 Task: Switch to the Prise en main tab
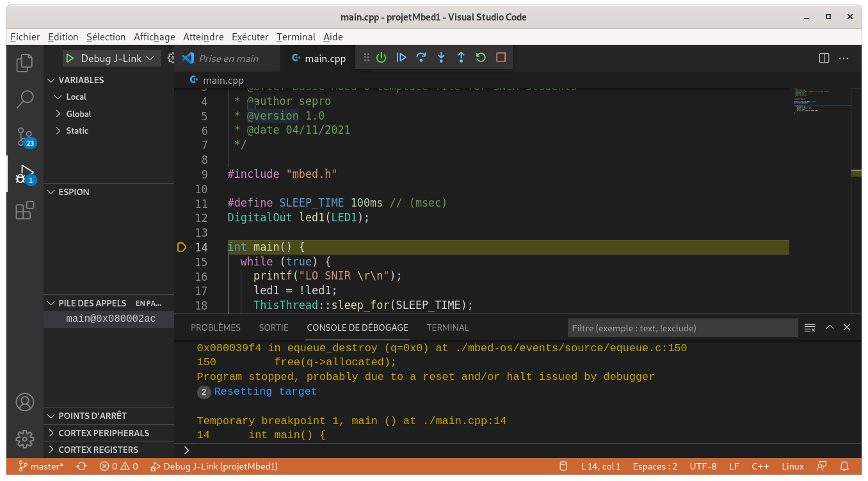pos(227,58)
